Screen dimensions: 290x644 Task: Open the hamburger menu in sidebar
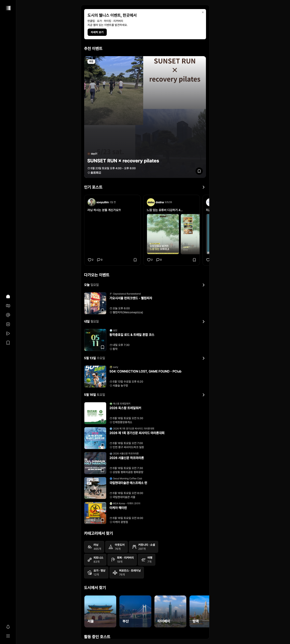[8, 636]
